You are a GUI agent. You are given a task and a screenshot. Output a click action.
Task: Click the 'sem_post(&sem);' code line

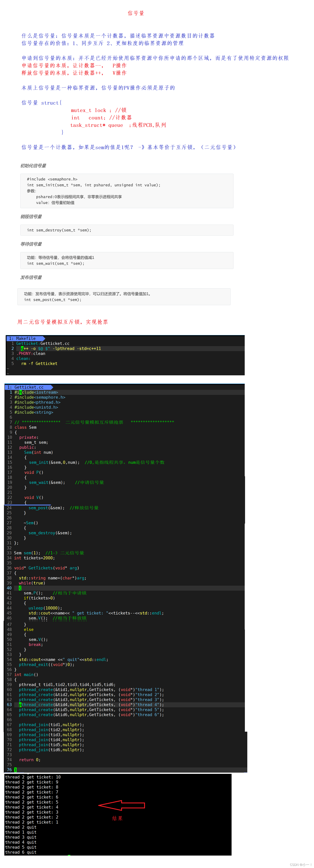(x=46, y=508)
